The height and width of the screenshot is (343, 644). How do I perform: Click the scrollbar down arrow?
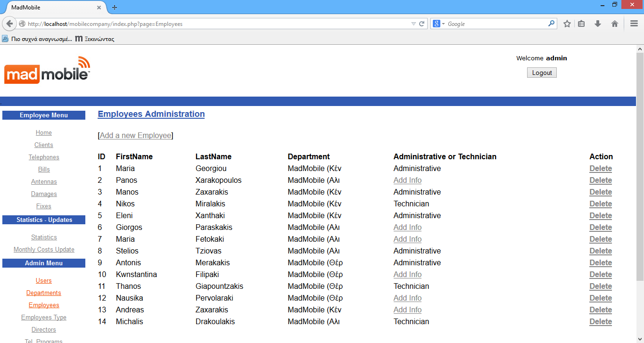point(640,339)
